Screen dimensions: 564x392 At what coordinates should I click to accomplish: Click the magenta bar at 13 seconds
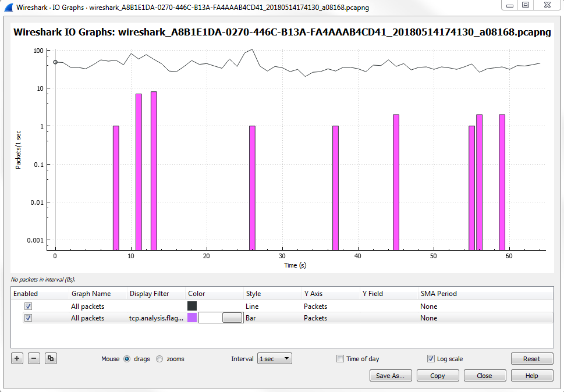tap(154, 170)
